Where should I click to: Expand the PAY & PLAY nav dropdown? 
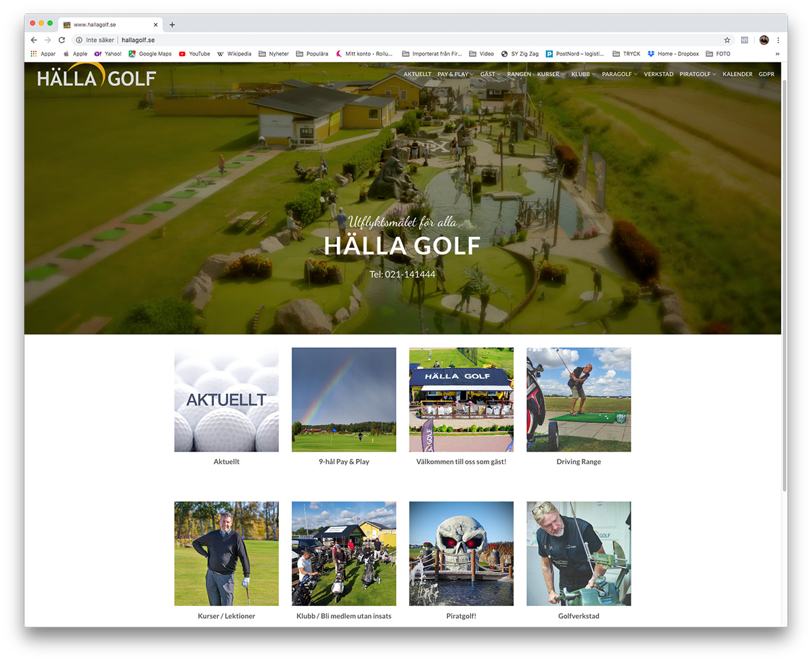pos(455,74)
